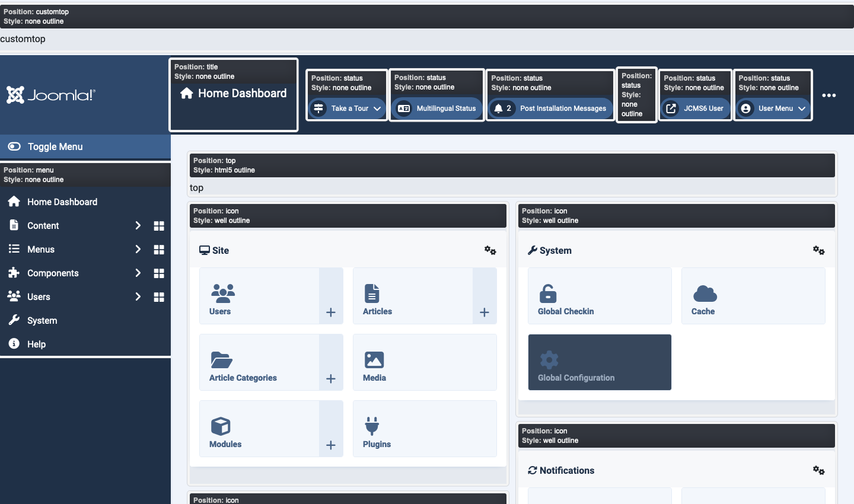Image resolution: width=854 pixels, height=504 pixels.
Task: Open the User Menu dropdown
Action: tap(773, 109)
